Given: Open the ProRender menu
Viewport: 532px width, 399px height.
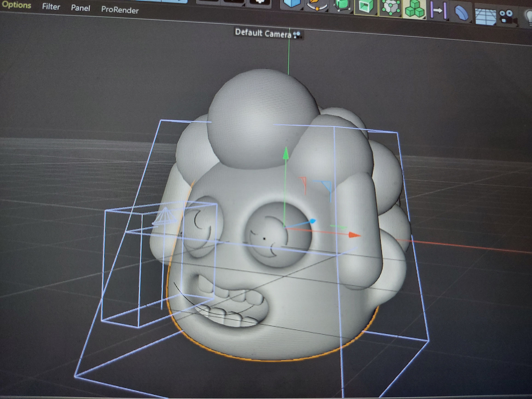Looking at the screenshot, I should pyautogui.click(x=120, y=10).
